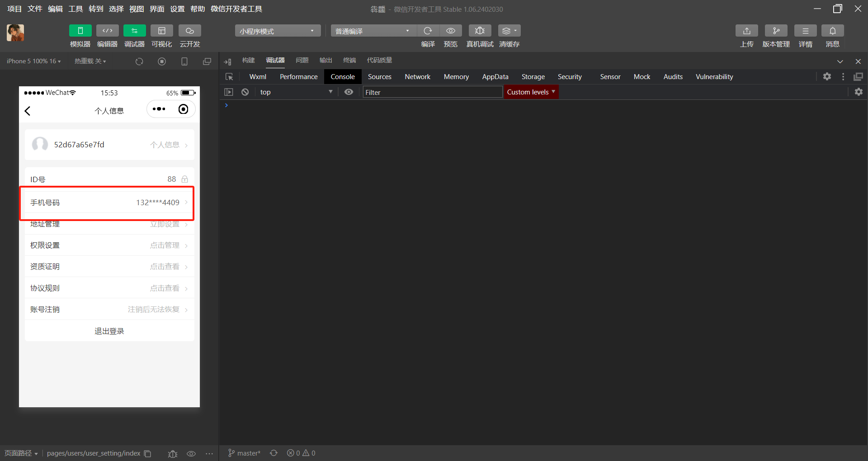This screenshot has width=868, height=461.
Task: Clear the console with the ban icon
Action: pos(245,92)
